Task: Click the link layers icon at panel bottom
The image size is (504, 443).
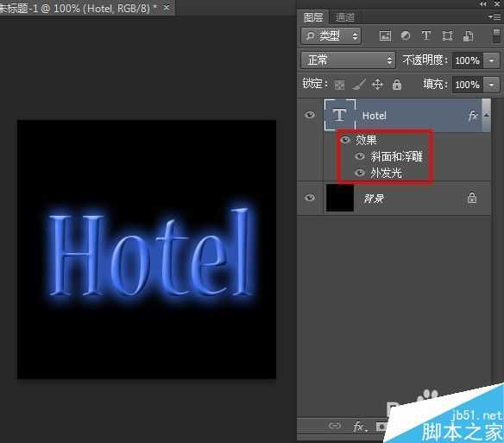Action: click(x=335, y=426)
